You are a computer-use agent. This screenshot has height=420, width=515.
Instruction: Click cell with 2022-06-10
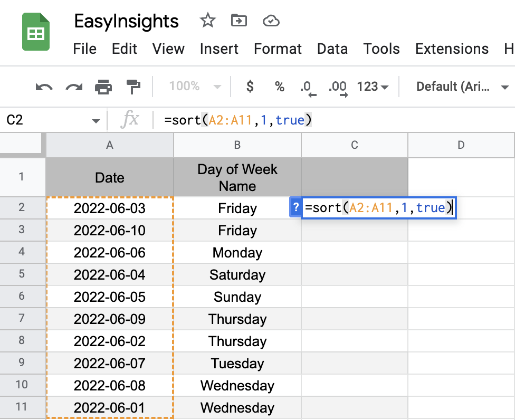click(110, 230)
